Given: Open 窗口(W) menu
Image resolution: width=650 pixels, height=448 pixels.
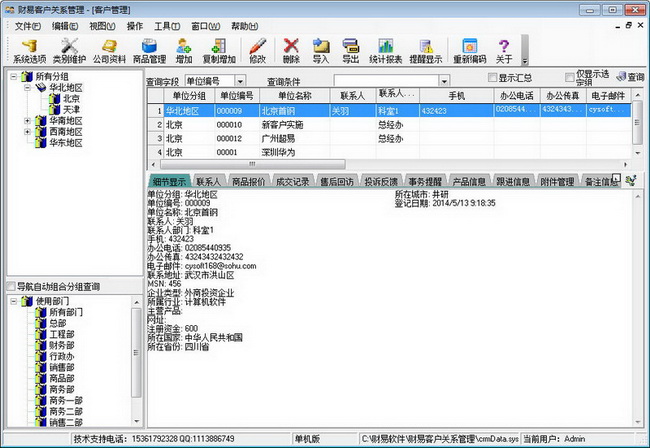Looking at the screenshot, I should pos(206,26).
